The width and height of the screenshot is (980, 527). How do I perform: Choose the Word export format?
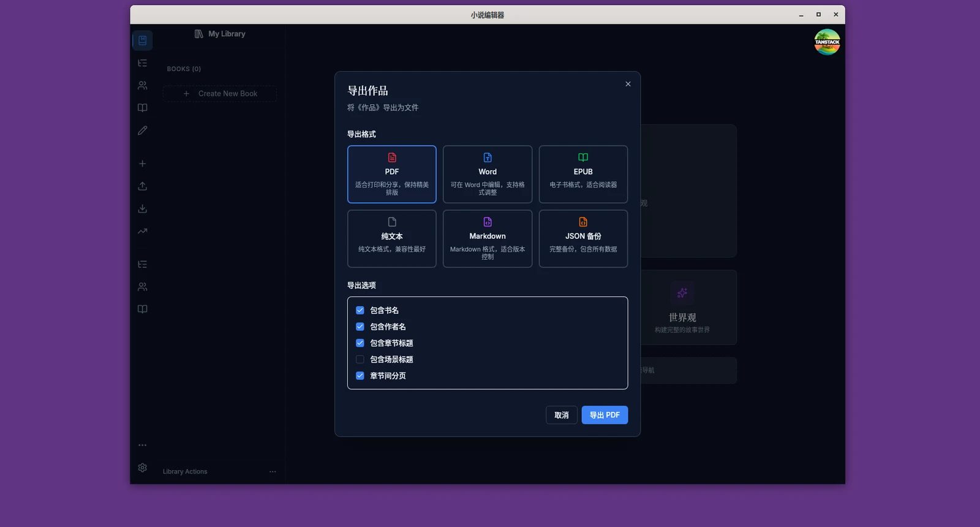click(488, 174)
